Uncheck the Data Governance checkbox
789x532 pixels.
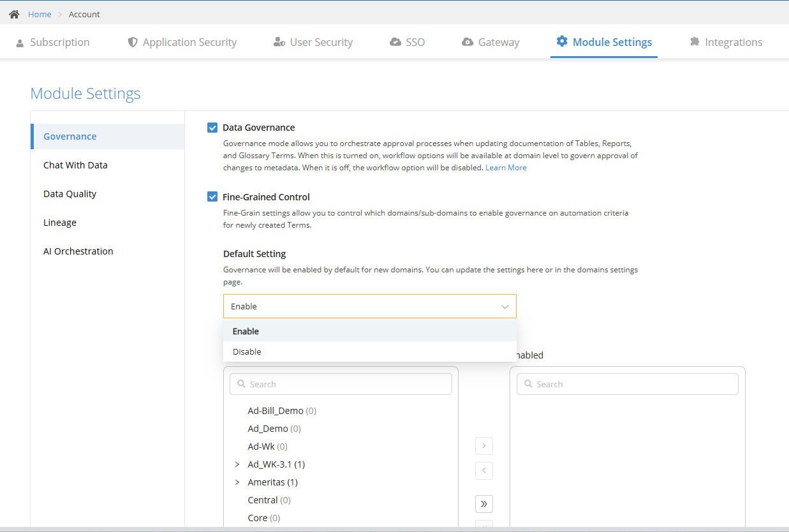click(x=212, y=128)
